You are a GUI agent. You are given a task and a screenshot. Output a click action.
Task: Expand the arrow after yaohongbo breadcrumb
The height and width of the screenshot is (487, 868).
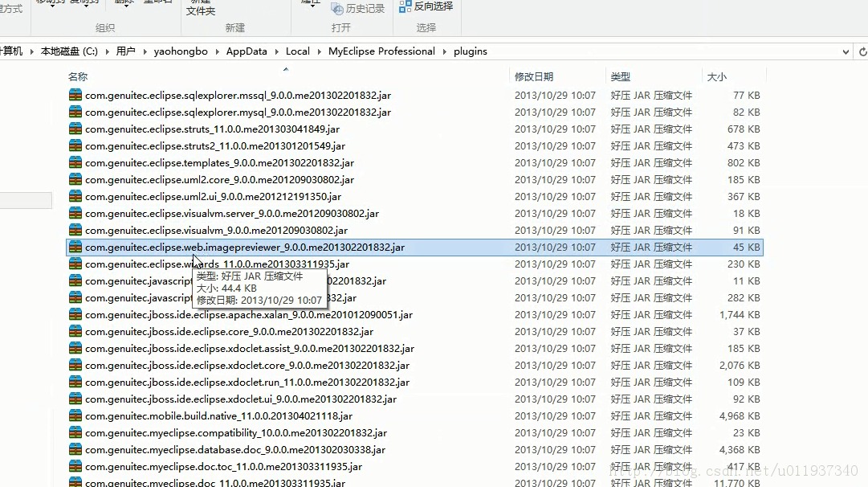[x=217, y=51]
